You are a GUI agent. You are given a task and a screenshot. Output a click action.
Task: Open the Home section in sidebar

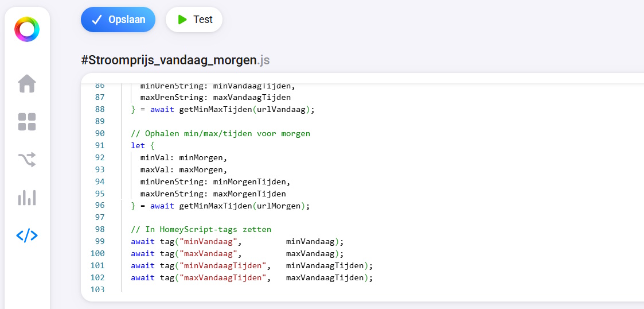tap(27, 83)
